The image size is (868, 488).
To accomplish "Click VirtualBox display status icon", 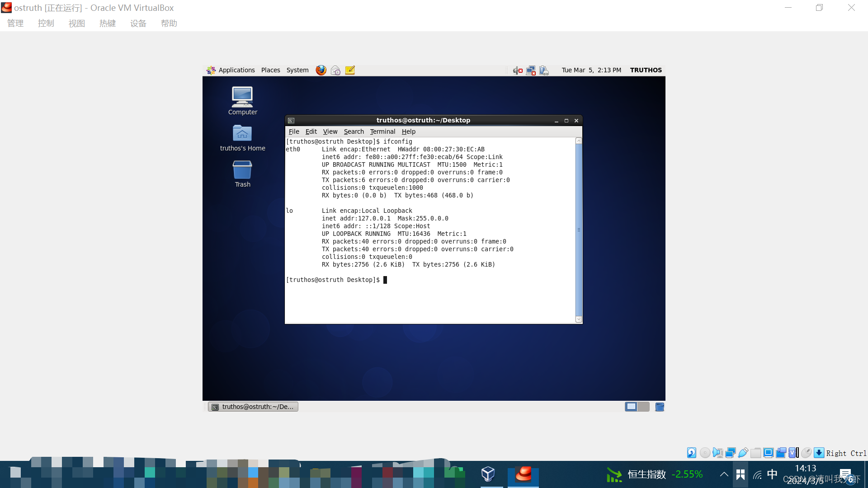I will click(x=768, y=453).
